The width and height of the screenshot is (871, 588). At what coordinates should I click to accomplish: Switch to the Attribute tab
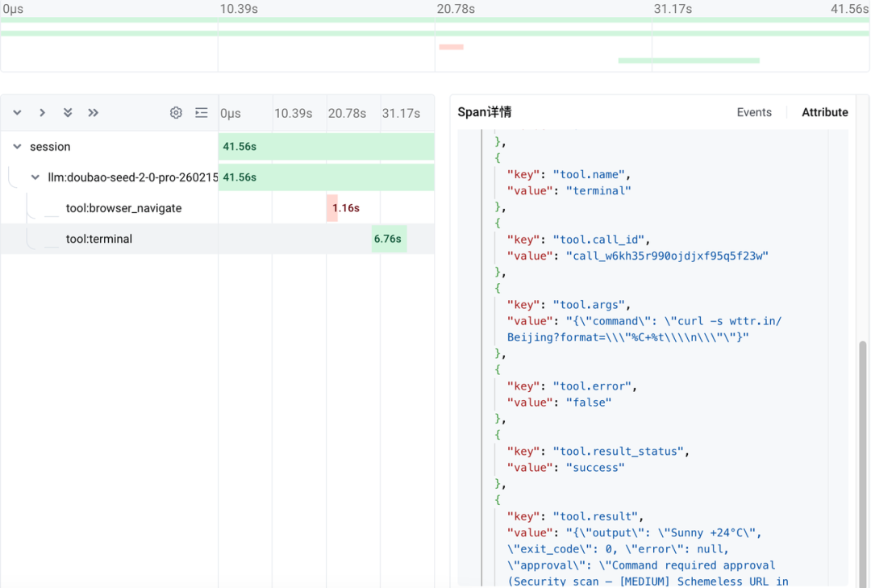pyautogui.click(x=824, y=113)
